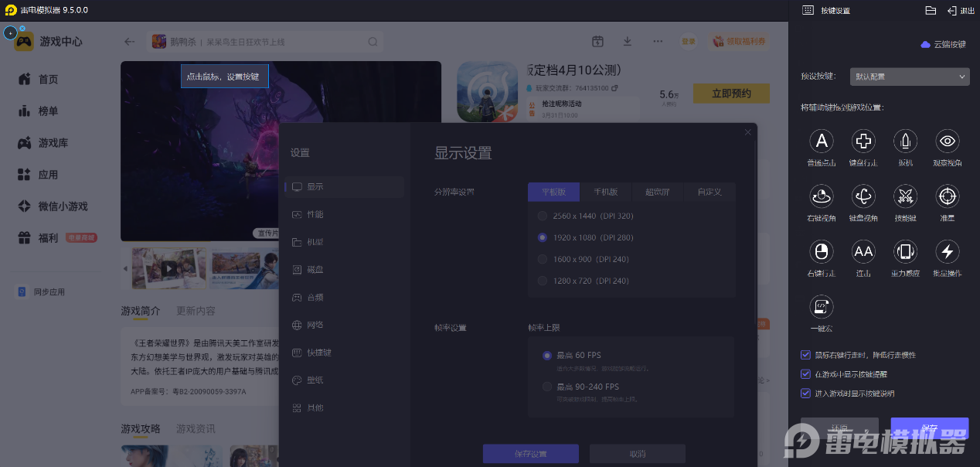Image resolution: width=980 pixels, height=467 pixels.
Task: Toggle the 在游戏中显示按键提醒 checkbox
Action: point(806,374)
